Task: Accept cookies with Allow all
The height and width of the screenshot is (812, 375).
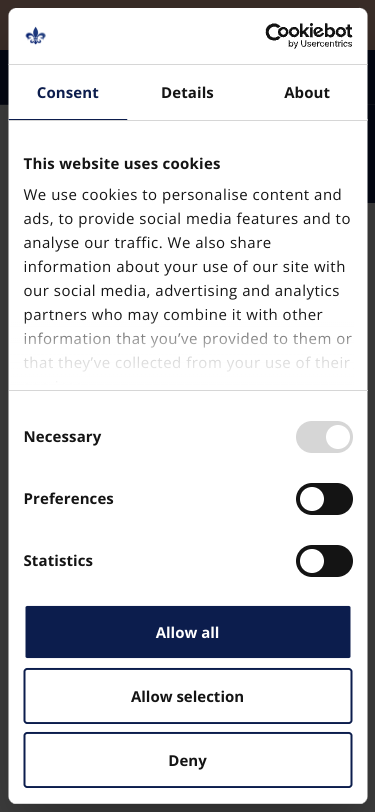Action: 188,632
